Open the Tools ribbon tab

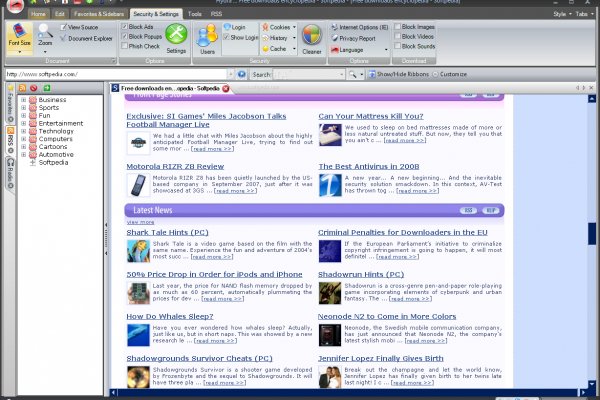[x=194, y=15]
